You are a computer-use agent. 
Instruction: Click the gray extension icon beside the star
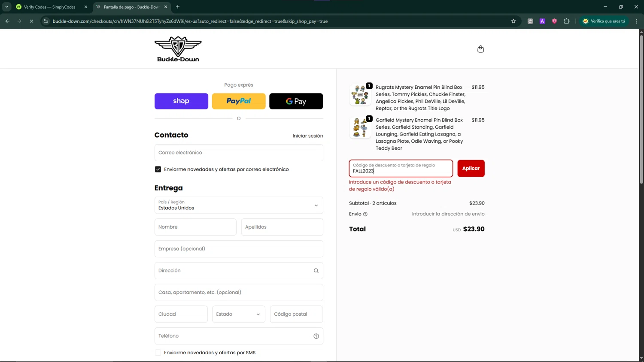pyautogui.click(x=530, y=21)
